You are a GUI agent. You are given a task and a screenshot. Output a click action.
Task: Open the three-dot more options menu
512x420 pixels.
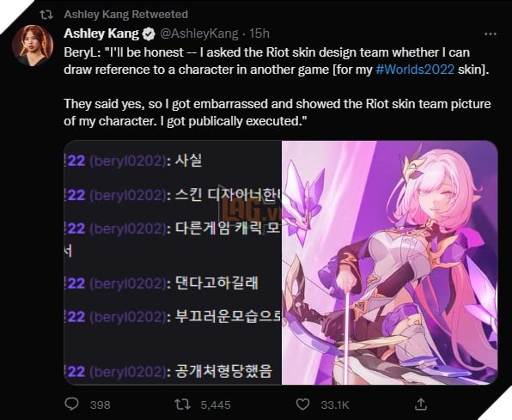[x=491, y=34]
